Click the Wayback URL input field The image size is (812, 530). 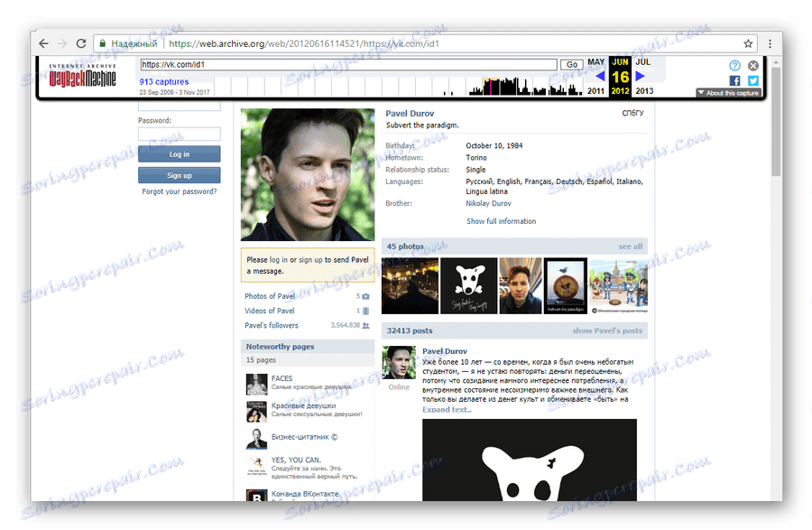click(348, 65)
